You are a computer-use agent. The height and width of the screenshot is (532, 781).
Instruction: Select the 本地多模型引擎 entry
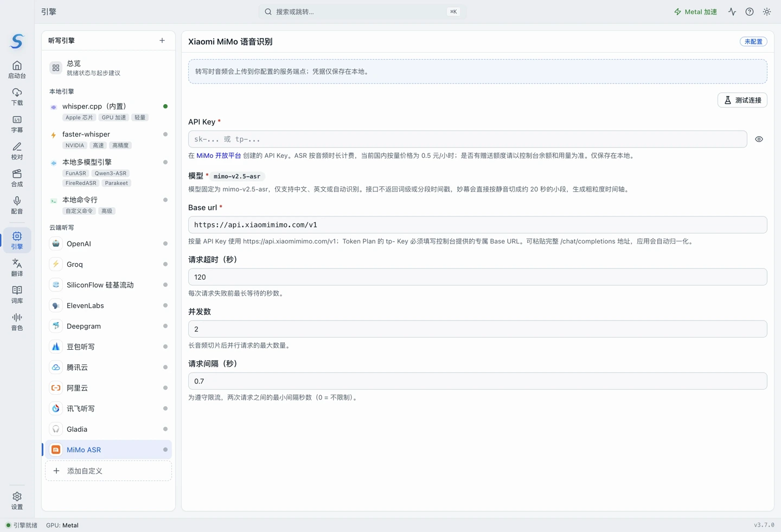tap(108, 172)
